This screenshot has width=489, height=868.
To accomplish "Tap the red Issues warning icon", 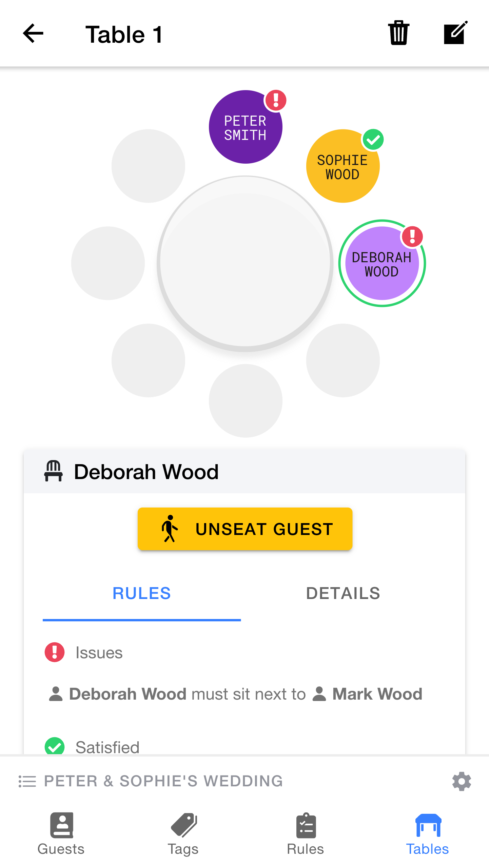I will pos(55,652).
